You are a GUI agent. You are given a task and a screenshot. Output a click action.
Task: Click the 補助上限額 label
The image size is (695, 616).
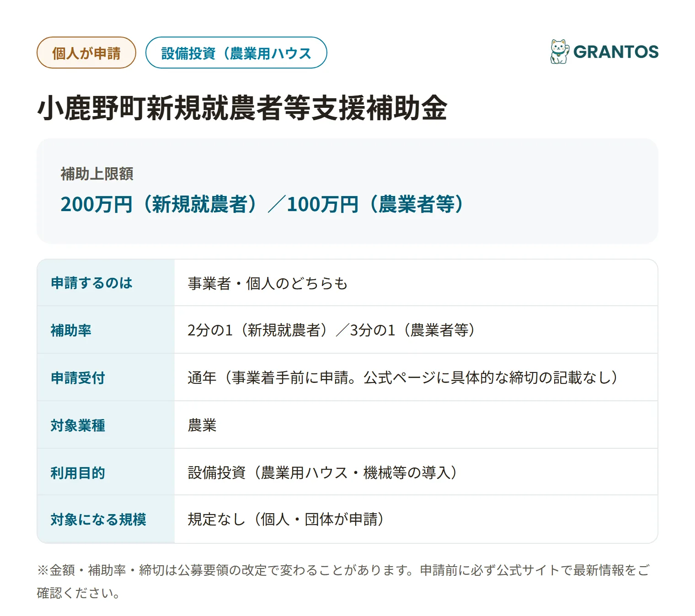[x=97, y=174]
